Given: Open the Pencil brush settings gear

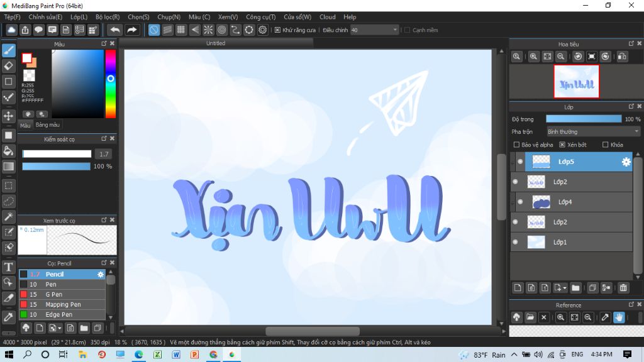Looking at the screenshot, I should pos(101,274).
